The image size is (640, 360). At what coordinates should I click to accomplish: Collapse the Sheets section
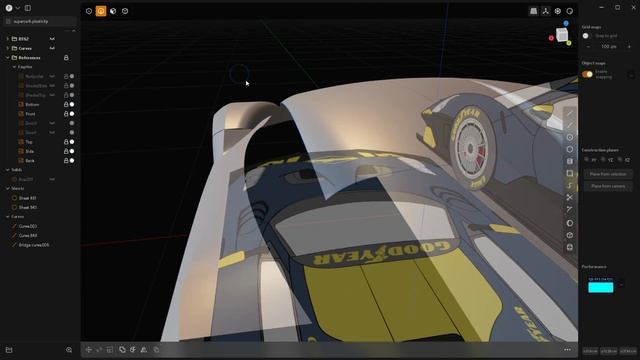tap(7, 189)
